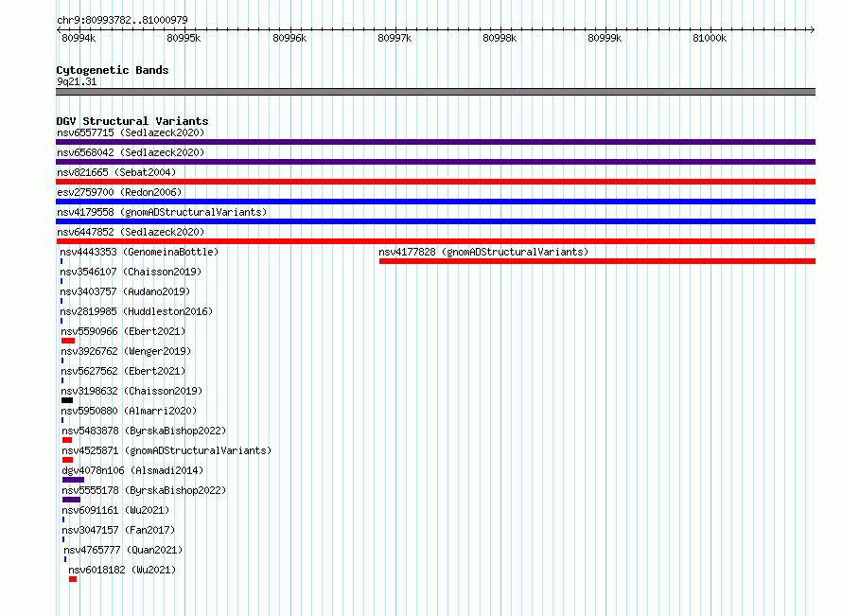
Task: Click the 80998k ruler tick label
Action: point(500,38)
